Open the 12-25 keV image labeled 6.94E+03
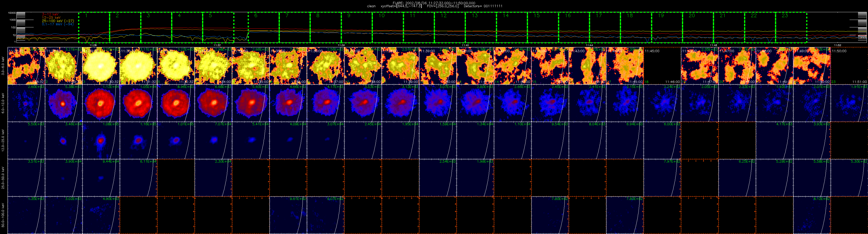 point(625,141)
